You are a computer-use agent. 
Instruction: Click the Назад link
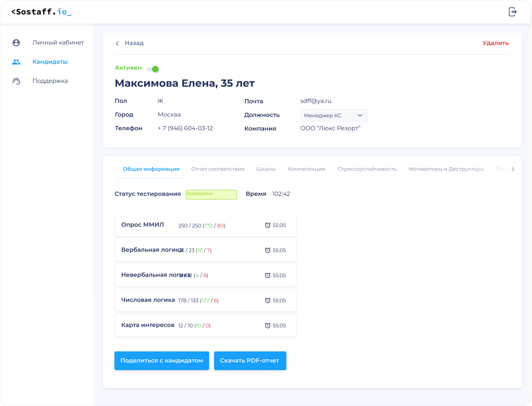click(x=134, y=43)
